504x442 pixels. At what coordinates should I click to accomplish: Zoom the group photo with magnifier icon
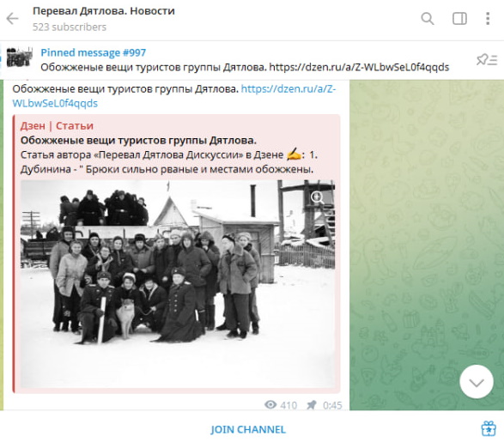pos(318,197)
